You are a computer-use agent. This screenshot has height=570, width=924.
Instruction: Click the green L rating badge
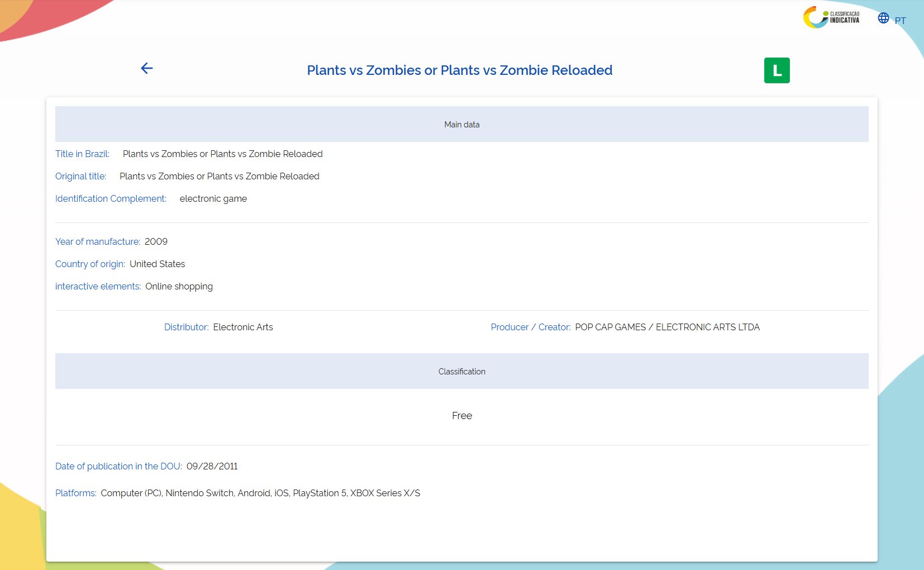tap(777, 70)
